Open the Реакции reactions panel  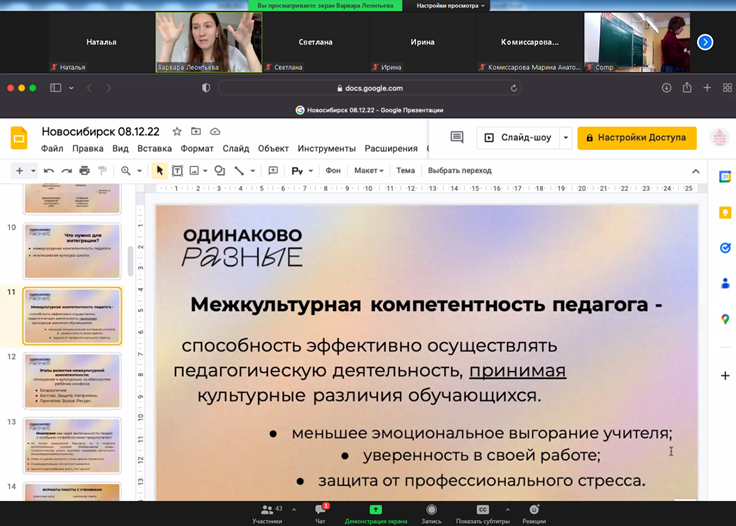click(534, 511)
